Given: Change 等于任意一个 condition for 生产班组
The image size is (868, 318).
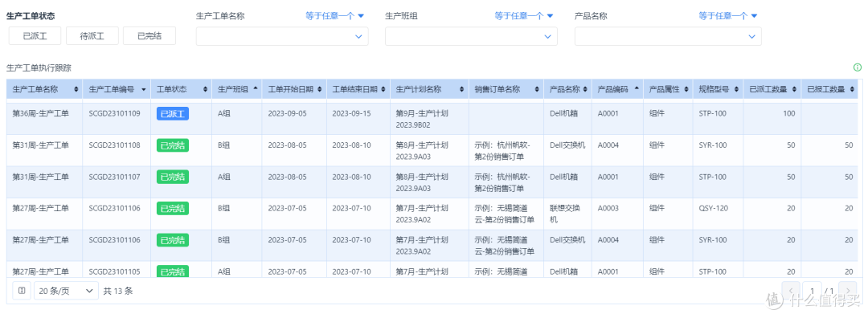Looking at the screenshot, I should point(524,15).
